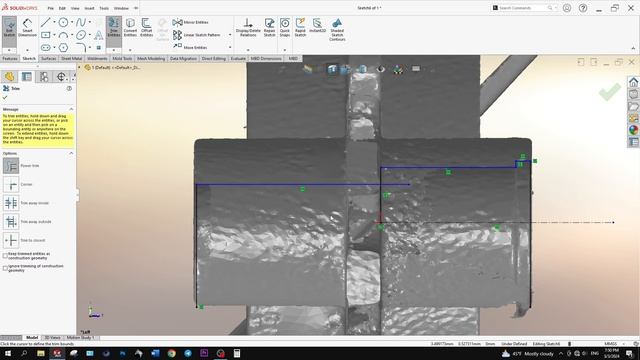The image size is (640, 360).
Task: Check Ignore trimming of construction geometry
Action: click(x=5, y=268)
